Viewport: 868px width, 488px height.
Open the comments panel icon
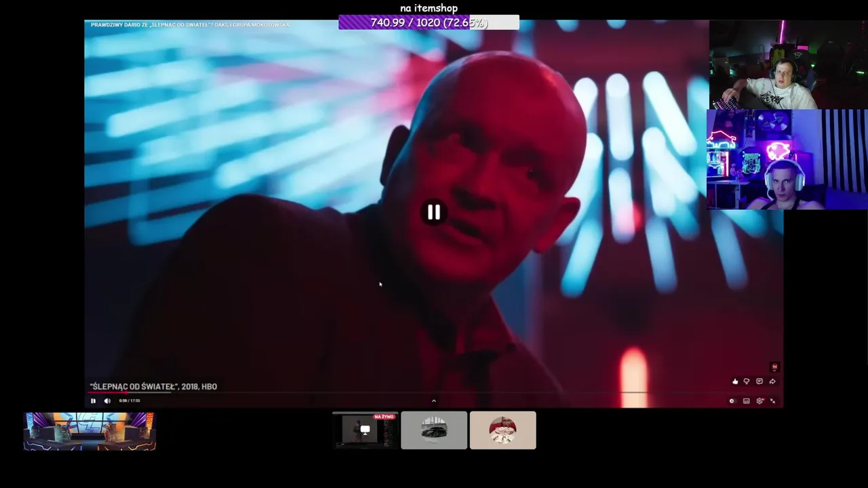[x=759, y=382]
